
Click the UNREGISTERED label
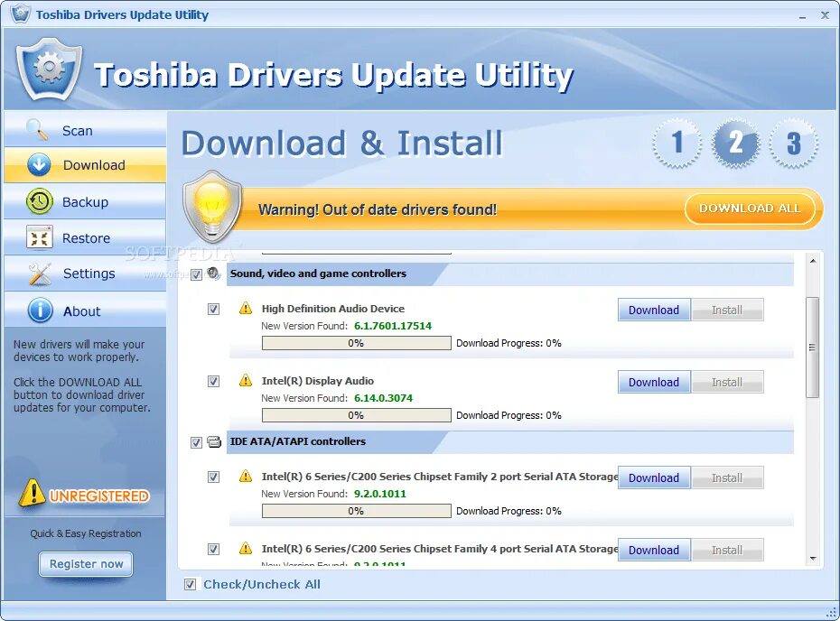(x=99, y=496)
